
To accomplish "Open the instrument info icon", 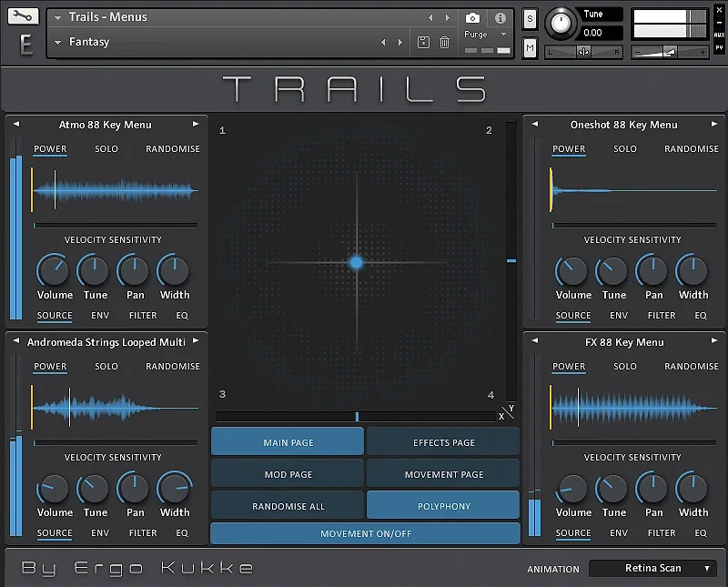I will pos(500,18).
